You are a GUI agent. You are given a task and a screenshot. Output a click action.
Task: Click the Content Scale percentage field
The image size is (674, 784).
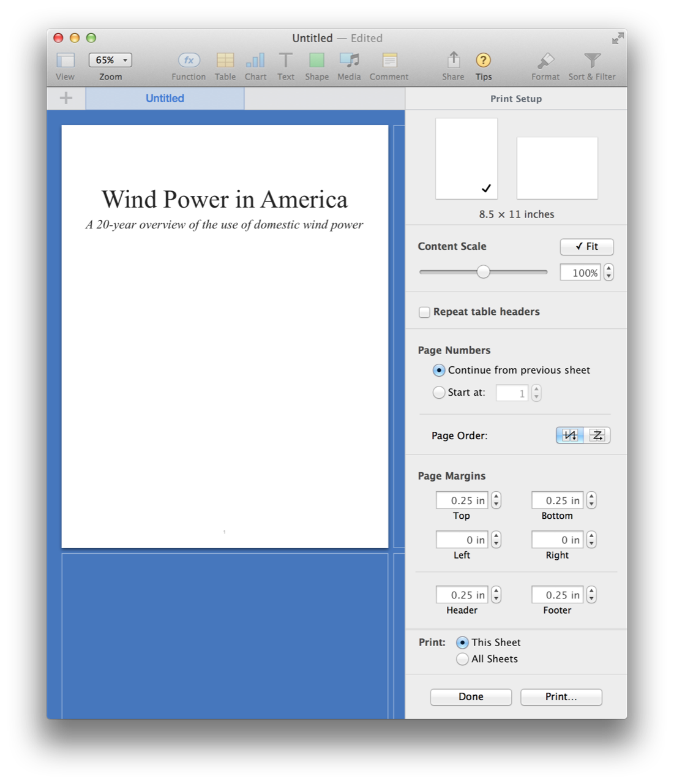[x=580, y=273]
